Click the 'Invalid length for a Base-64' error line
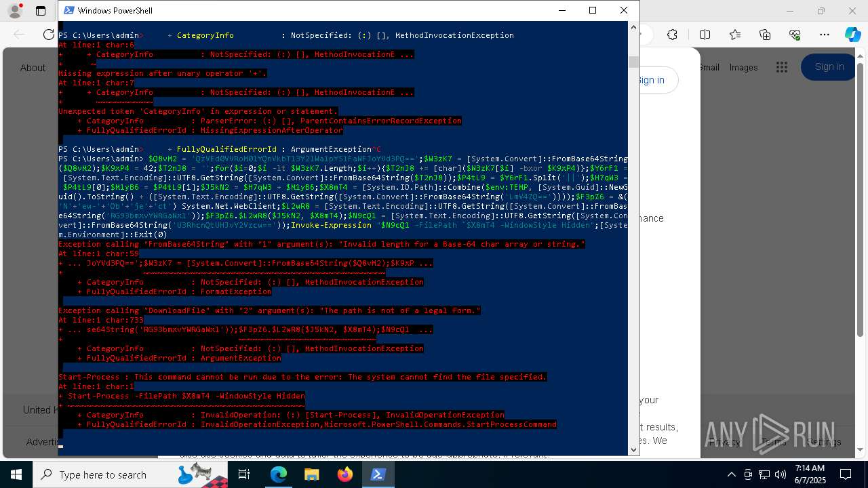The height and width of the screenshot is (488, 868). pyautogui.click(x=321, y=244)
